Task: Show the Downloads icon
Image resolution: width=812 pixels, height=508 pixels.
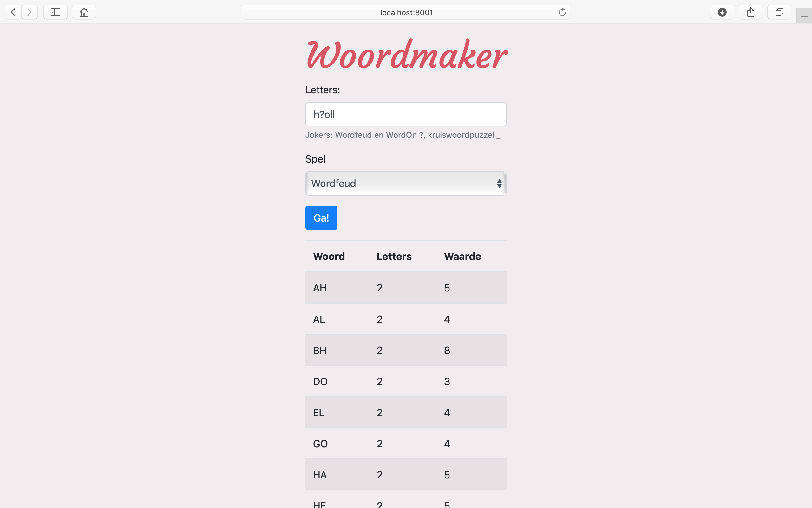Action: click(722, 12)
